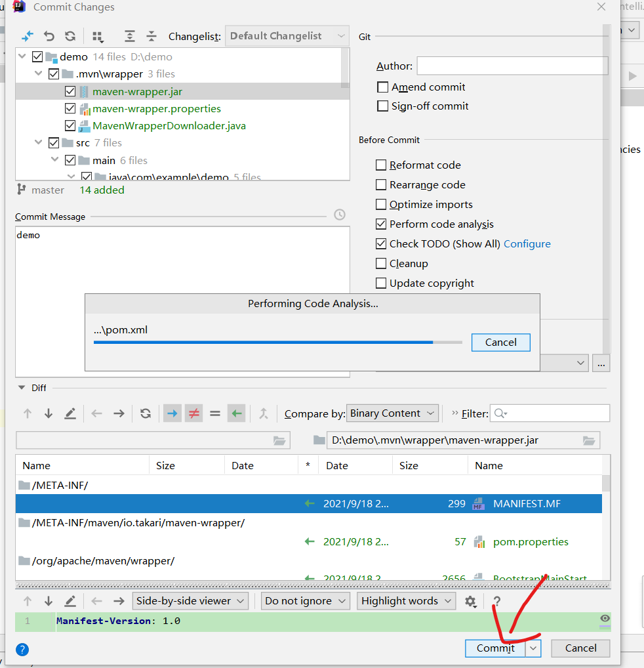Enable Sign-off commit checkbox
Screen dimensions: 644x668
[x=382, y=106]
